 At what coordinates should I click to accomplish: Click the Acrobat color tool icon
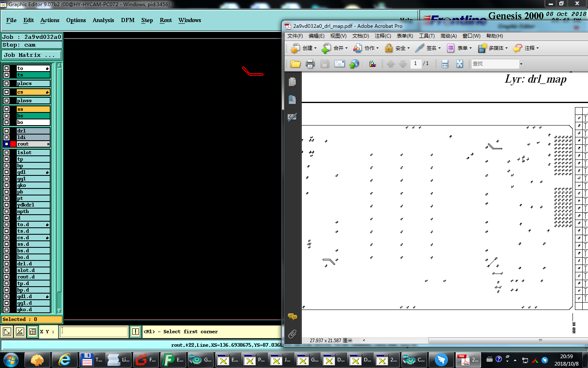(x=372, y=64)
